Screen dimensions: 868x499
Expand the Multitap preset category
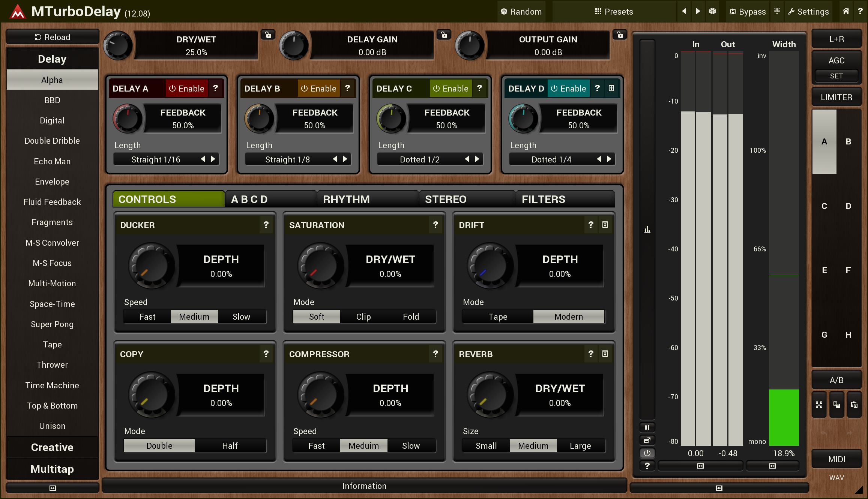[52, 469]
